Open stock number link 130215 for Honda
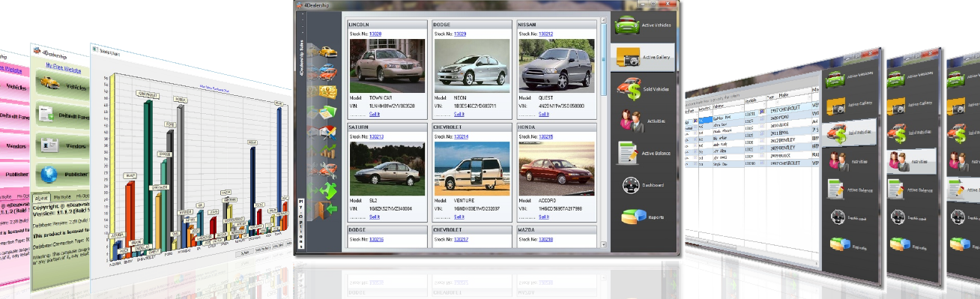This screenshot has height=299, width=980. (x=545, y=136)
